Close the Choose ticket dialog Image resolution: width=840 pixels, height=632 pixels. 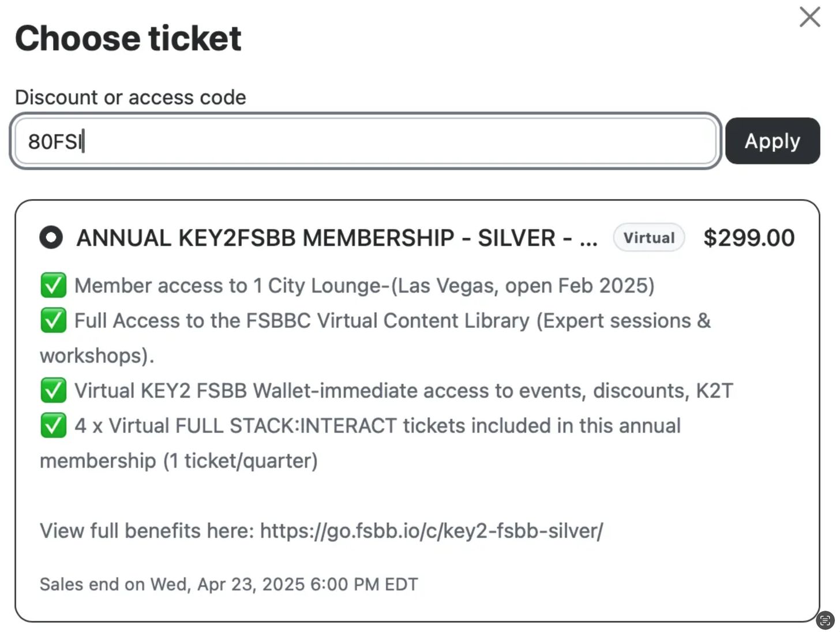[x=810, y=17]
